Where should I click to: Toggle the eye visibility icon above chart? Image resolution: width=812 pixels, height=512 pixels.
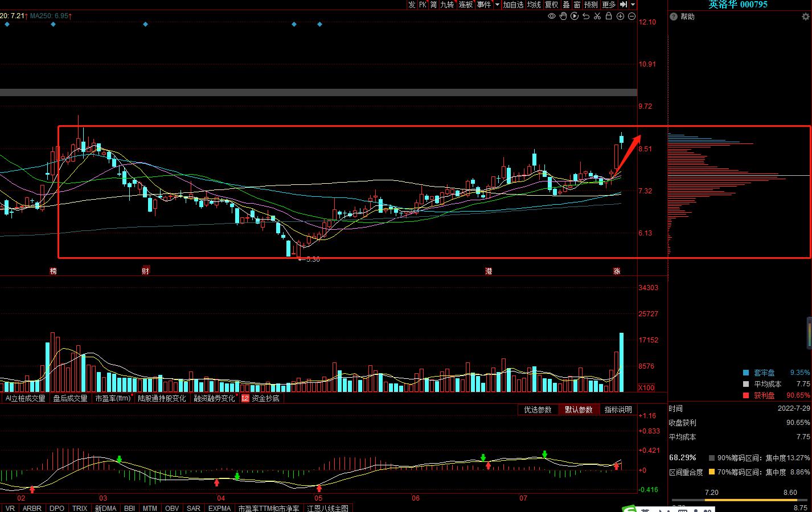point(551,16)
